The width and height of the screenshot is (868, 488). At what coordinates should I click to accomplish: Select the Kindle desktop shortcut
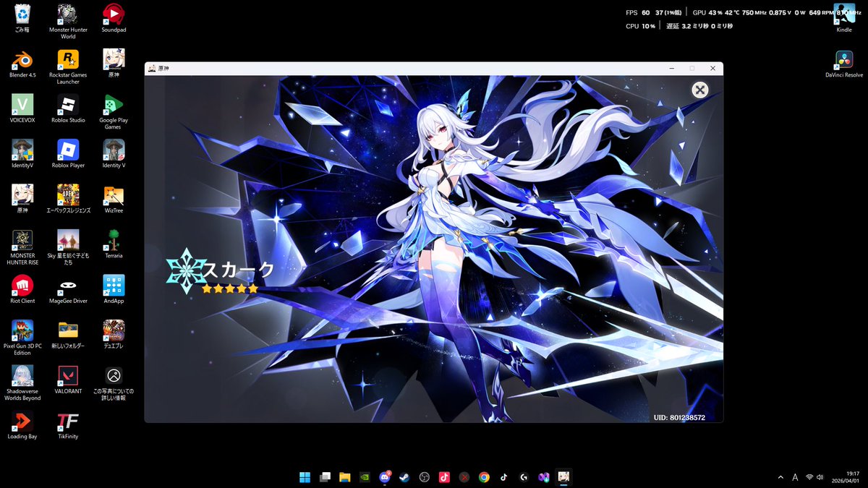[x=844, y=19]
